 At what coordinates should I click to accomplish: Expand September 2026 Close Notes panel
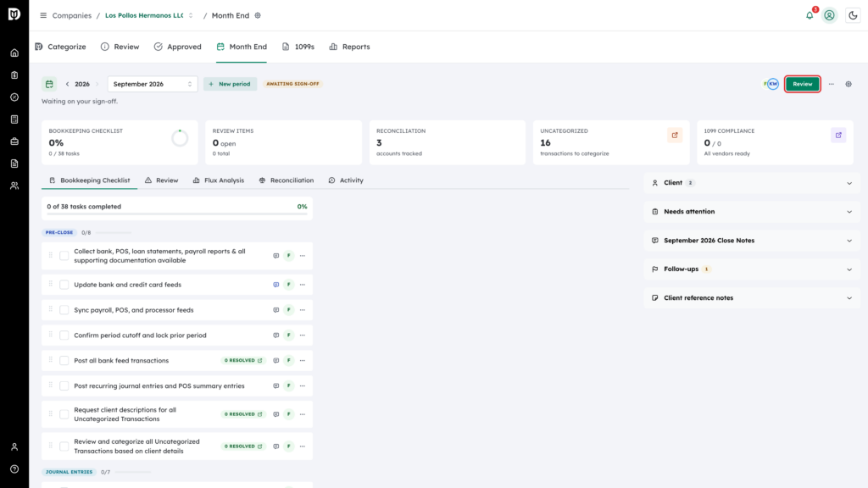click(752, 241)
